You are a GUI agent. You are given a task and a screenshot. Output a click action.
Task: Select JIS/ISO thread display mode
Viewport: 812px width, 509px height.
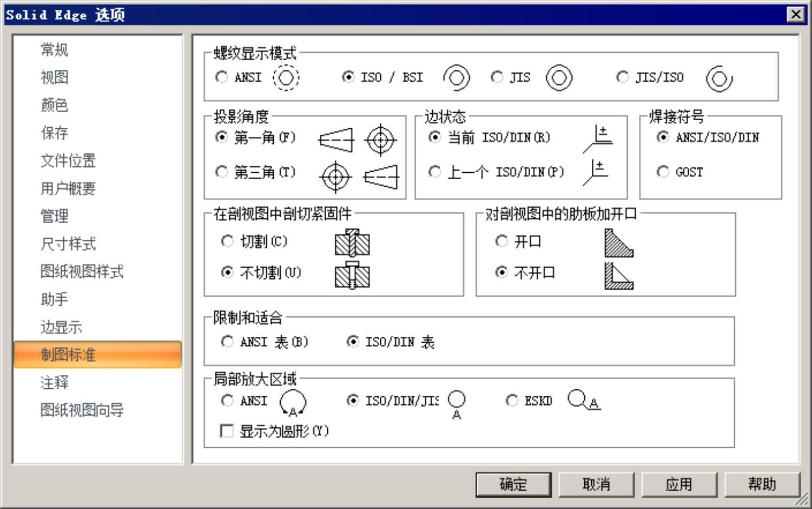tap(623, 77)
